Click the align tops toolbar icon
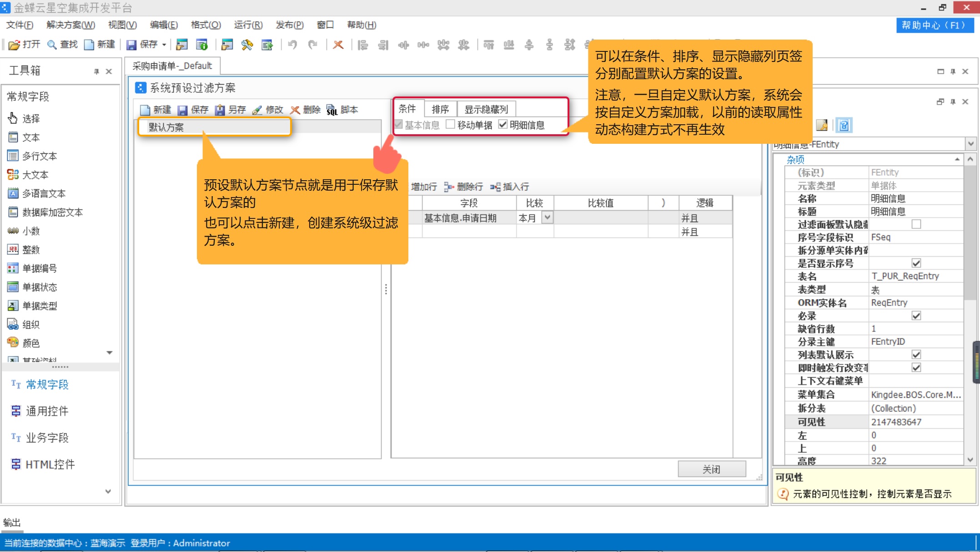 pos(489,45)
